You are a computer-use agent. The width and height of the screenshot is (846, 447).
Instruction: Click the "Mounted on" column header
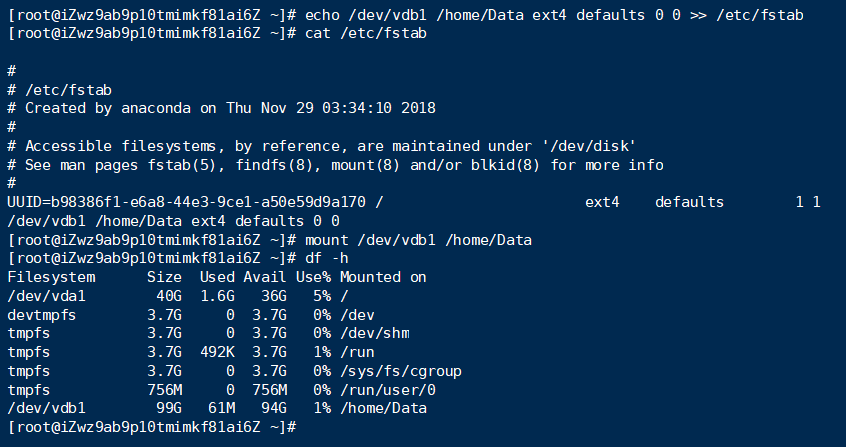pyautogui.click(x=383, y=277)
